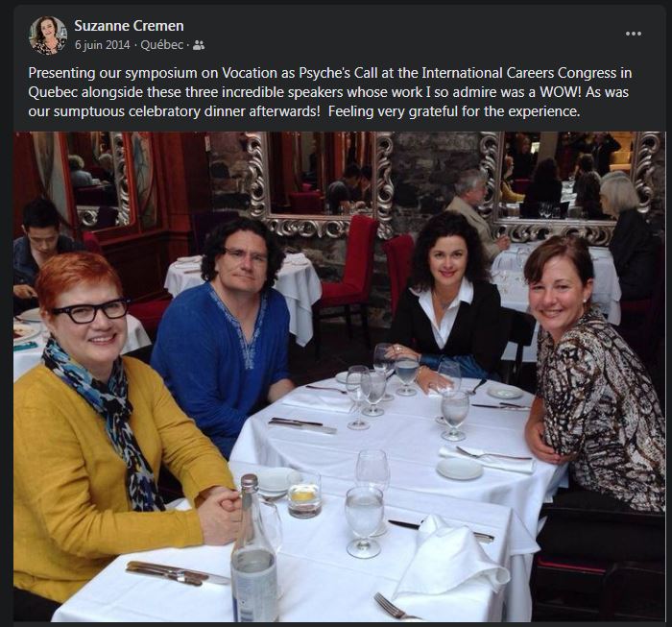Open the 6 juin 2014 timestamp link
Screen dimensions: 672x627
[102, 45]
